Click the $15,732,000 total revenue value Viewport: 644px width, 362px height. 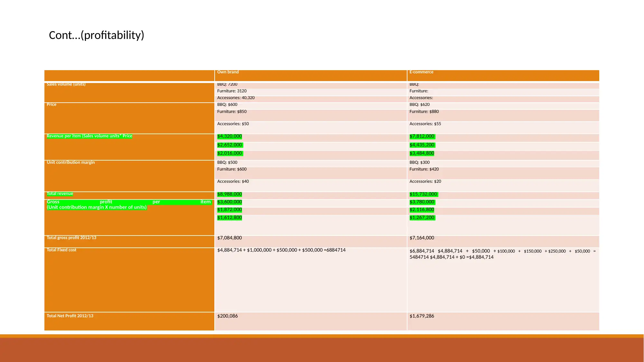[424, 194]
